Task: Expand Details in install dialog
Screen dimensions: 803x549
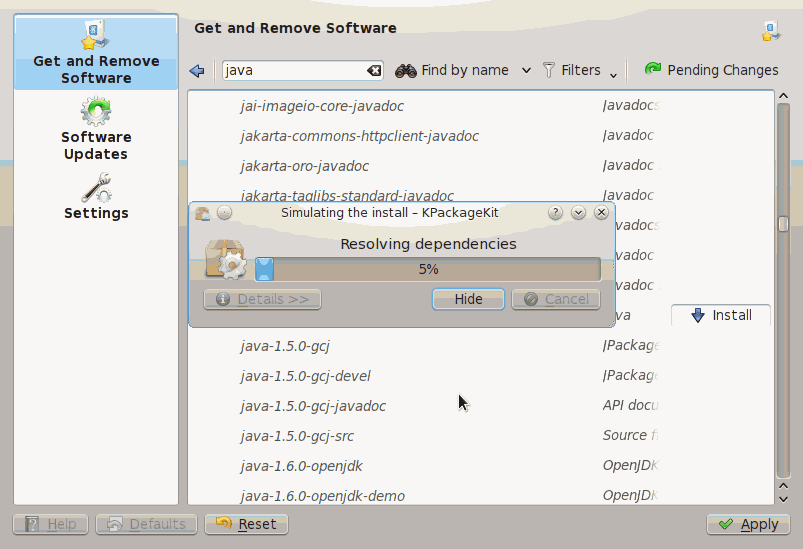Action: (x=262, y=299)
